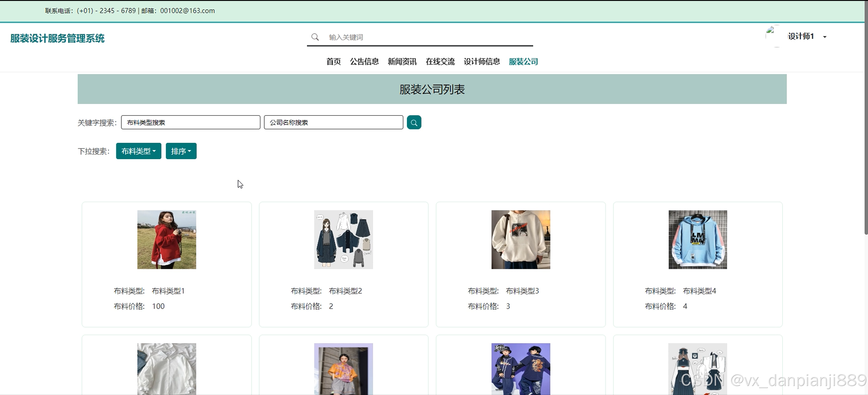The width and height of the screenshot is (868, 395).
Task: Open 在线交流 navigation link
Action: 440,62
